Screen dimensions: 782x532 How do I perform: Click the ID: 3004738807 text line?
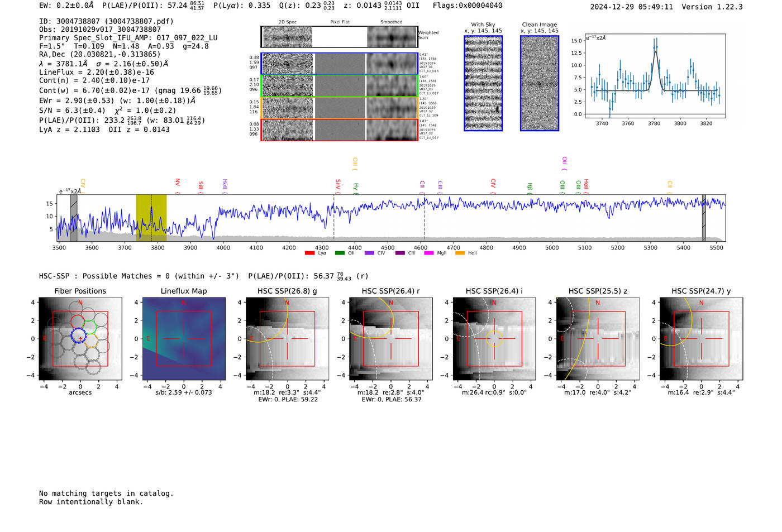pyautogui.click(x=106, y=21)
